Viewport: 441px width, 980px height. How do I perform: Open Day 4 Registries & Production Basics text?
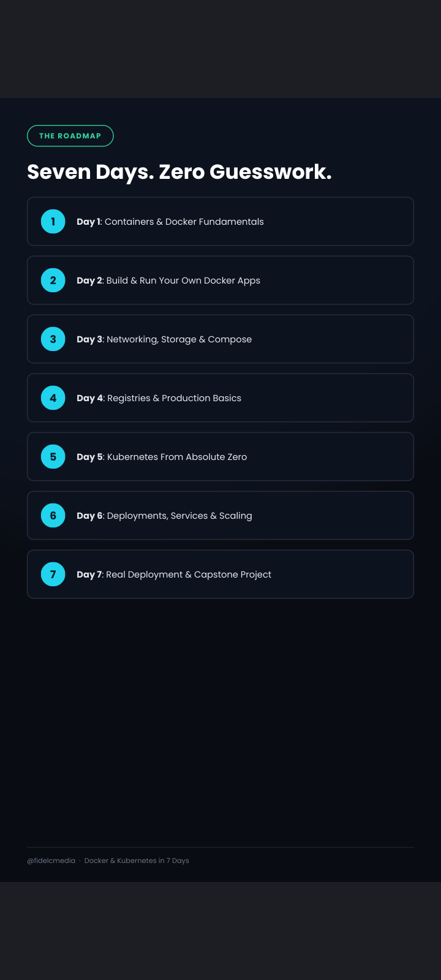(159, 398)
